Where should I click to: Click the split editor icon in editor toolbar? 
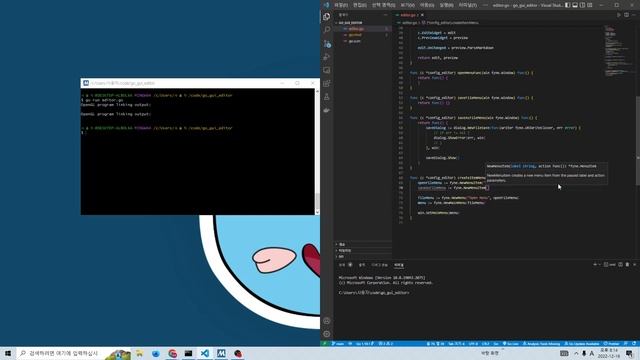[627, 15]
